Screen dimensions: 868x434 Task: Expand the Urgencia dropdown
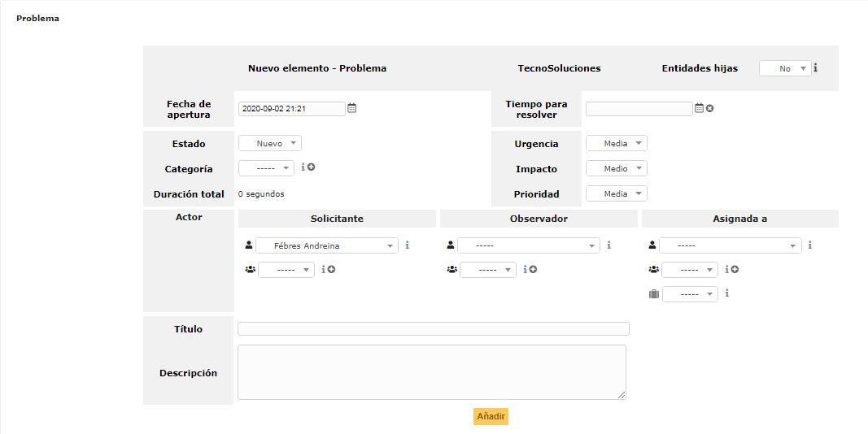tap(617, 144)
